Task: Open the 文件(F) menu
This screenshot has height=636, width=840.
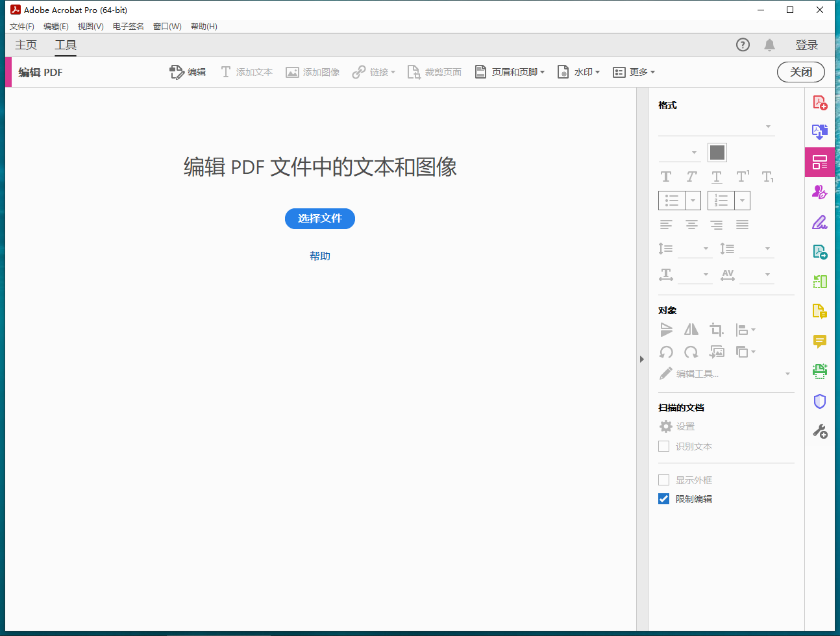Action: pyautogui.click(x=21, y=27)
